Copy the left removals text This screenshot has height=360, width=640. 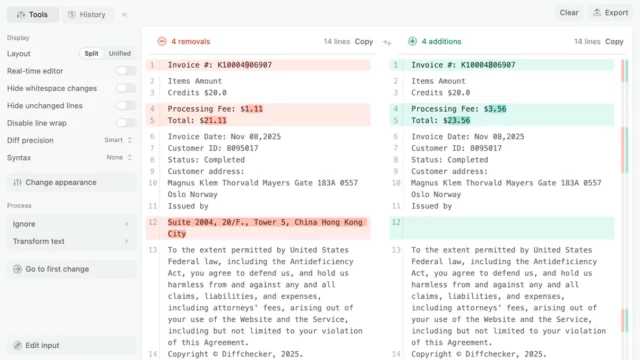coord(364,42)
